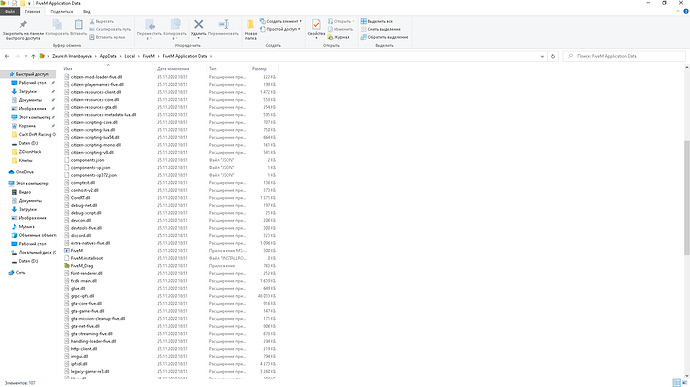This screenshot has height=387, width=690.
Task: Click the Удалить red X icon
Action: 198,24
